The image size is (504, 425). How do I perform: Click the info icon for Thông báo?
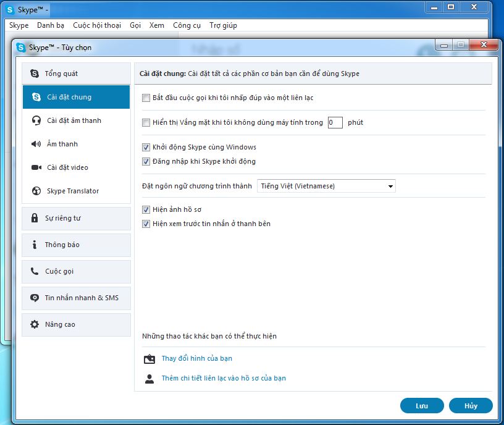[x=34, y=245]
